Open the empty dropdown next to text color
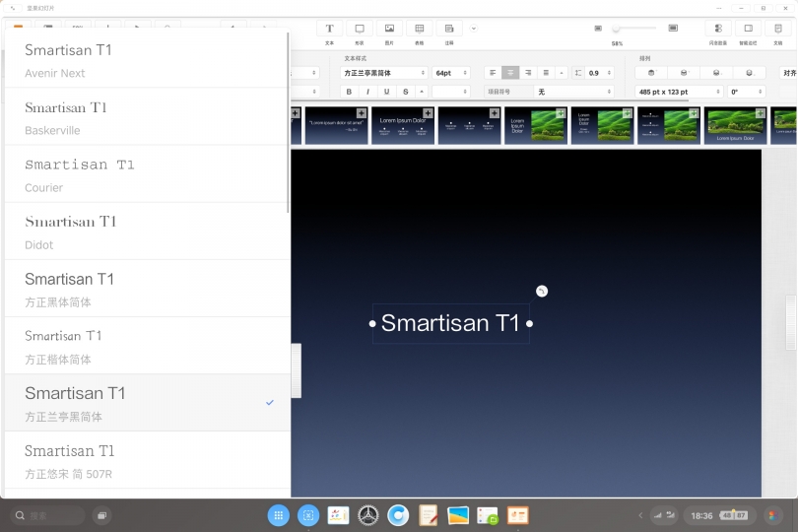This screenshot has width=798, height=532. pos(451,92)
